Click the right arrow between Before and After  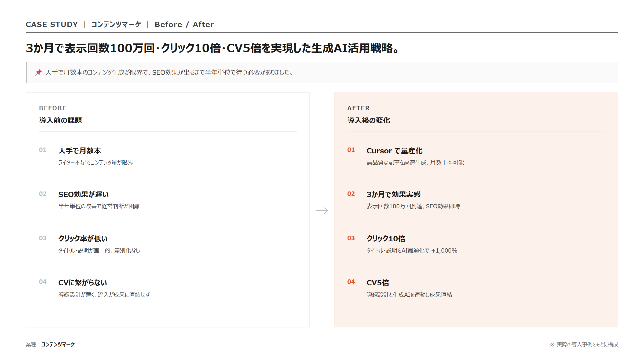tap(322, 210)
